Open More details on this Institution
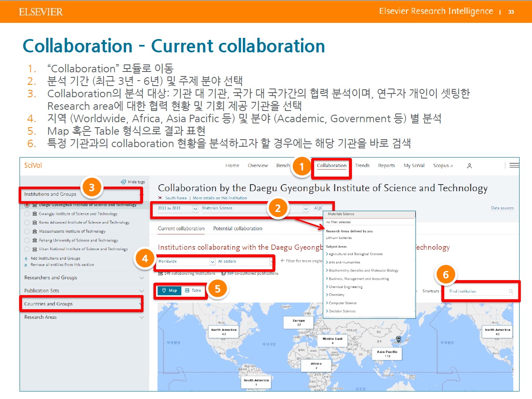The height and width of the screenshot is (399, 532). coord(220,198)
